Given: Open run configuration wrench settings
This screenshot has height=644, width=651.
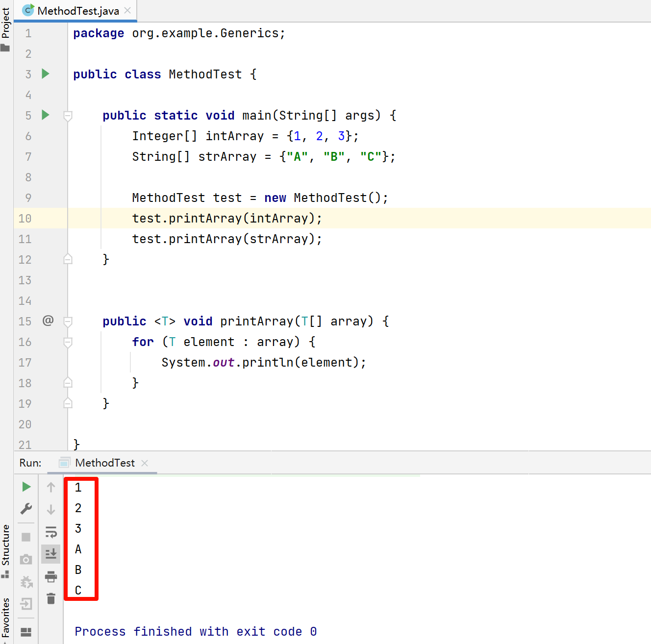Looking at the screenshot, I should [26, 509].
